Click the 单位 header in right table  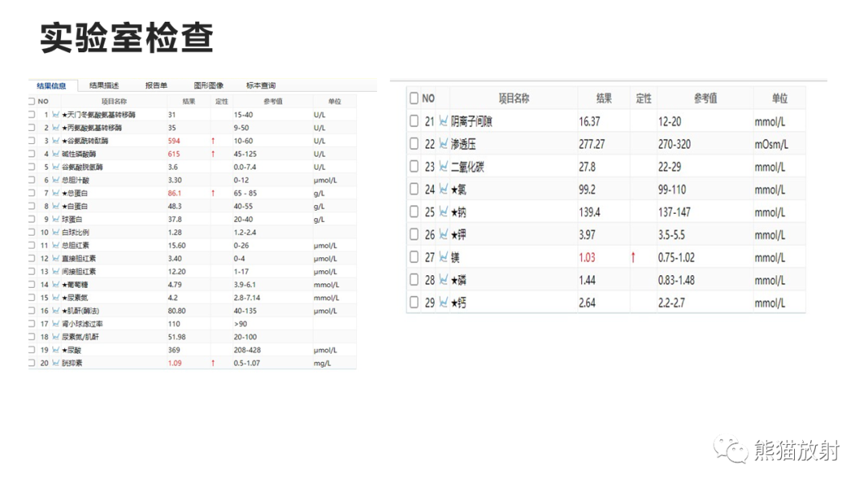(x=780, y=99)
